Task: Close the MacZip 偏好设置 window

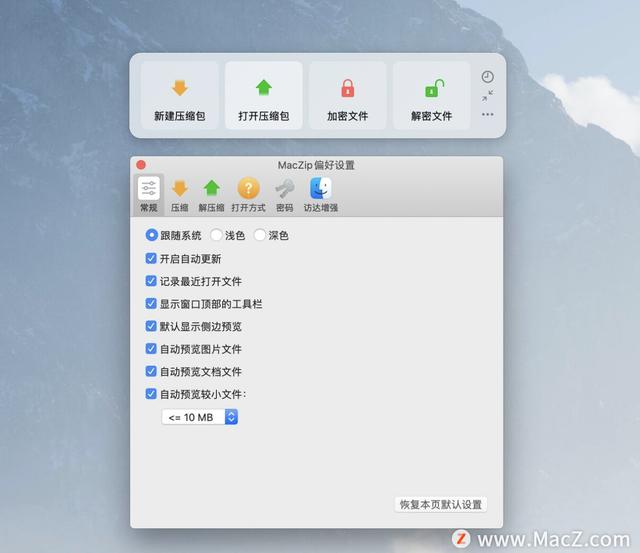Action: coord(141,165)
